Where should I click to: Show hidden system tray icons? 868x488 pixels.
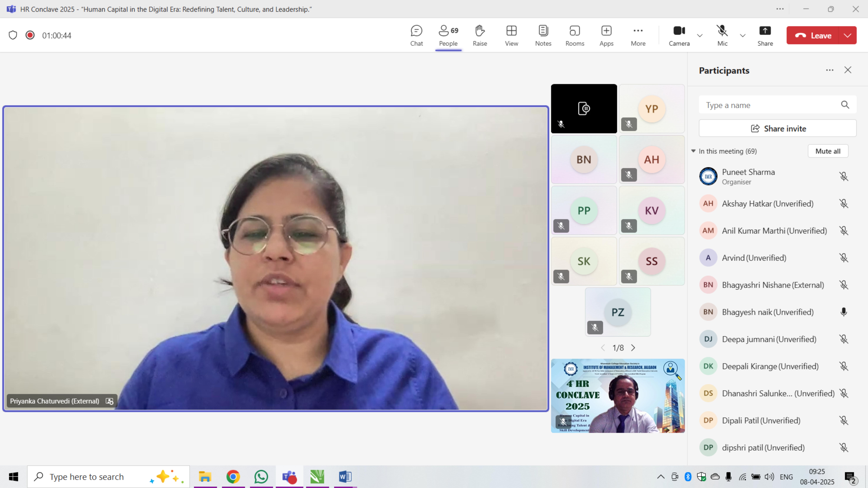coord(661,477)
